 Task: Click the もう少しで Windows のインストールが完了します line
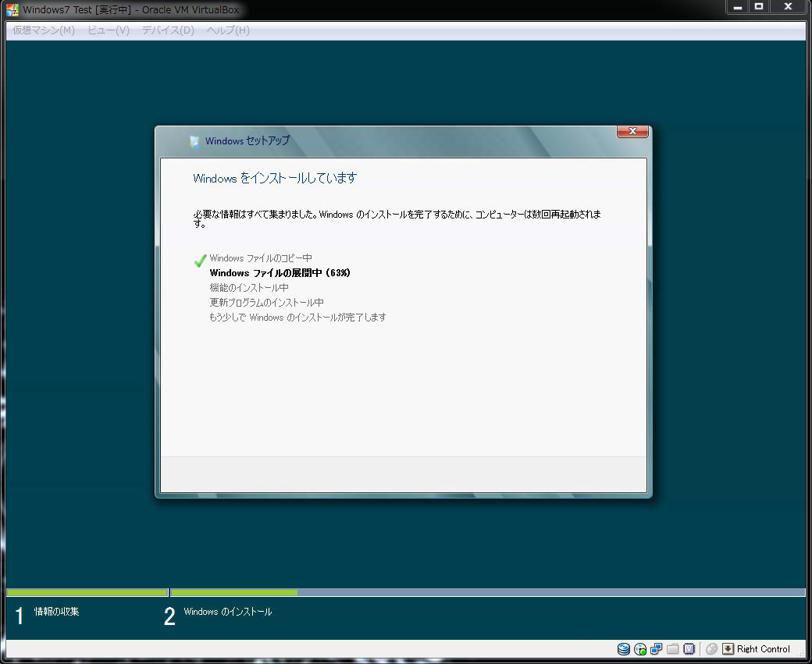[297, 318]
